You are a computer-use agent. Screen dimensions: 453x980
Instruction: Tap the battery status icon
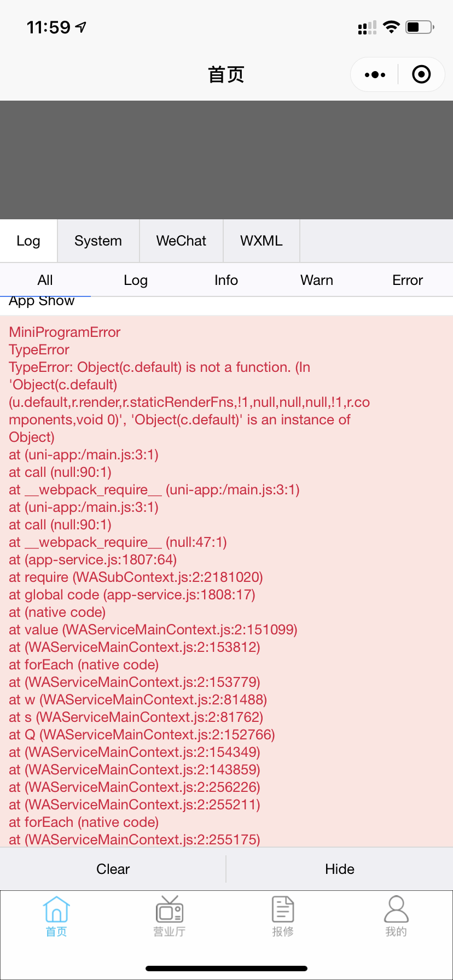(x=420, y=27)
